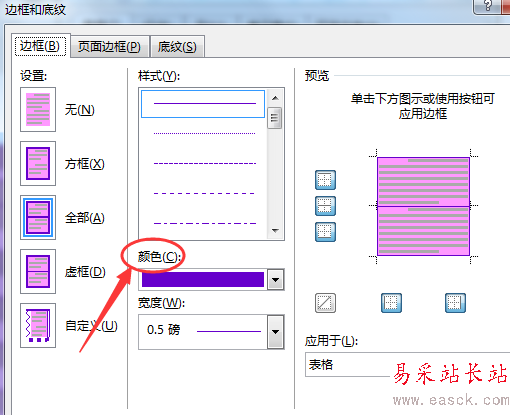Click the purple color swatch box
Image resolution: width=510 pixels, height=415 pixels.
(203, 280)
